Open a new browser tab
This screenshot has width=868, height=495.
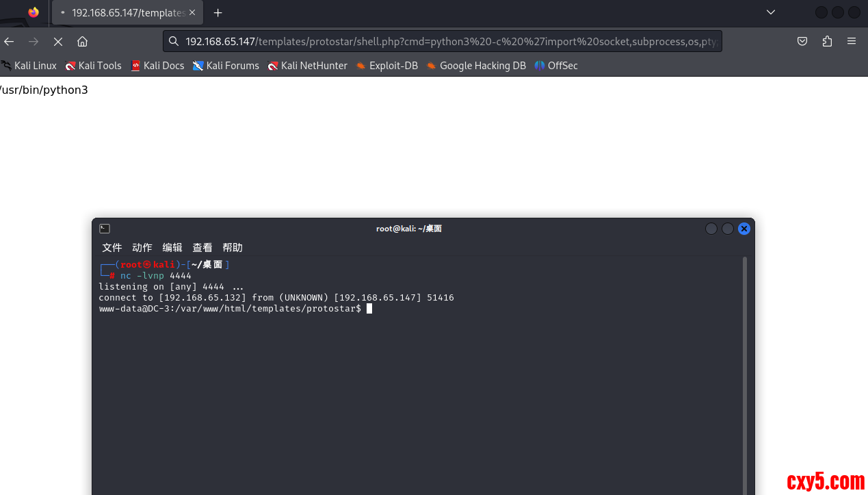coord(218,13)
